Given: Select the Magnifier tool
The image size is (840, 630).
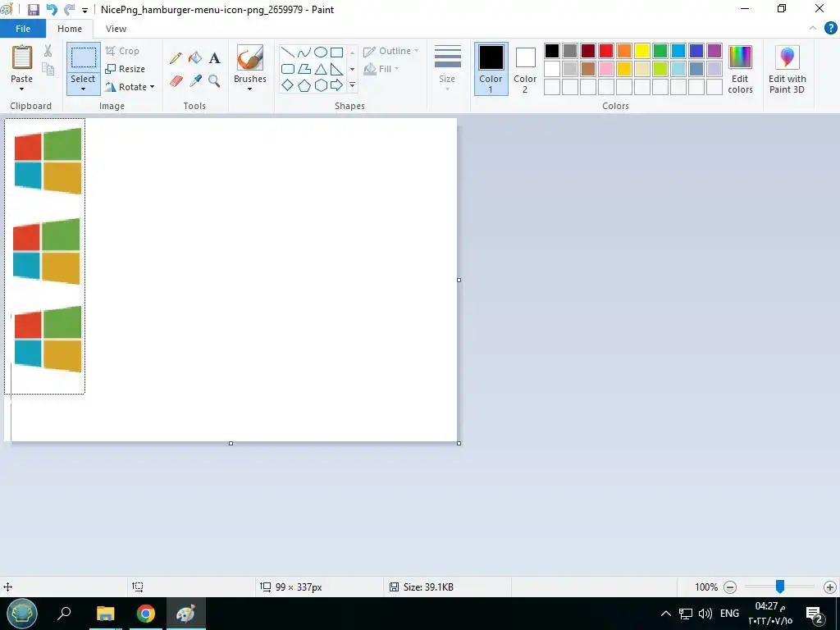Looking at the screenshot, I should (x=214, y=81).
